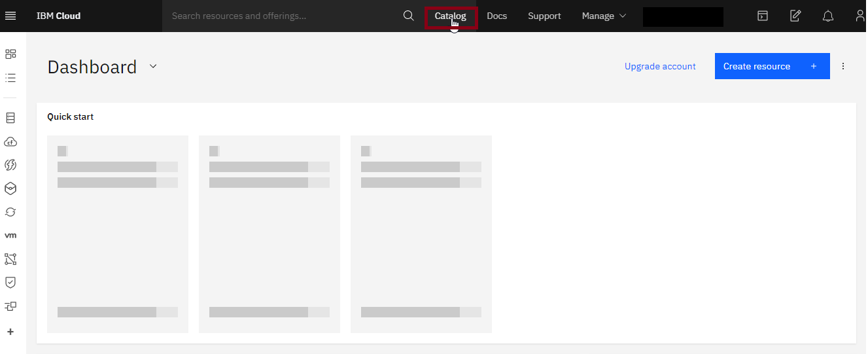Click the Quick start heading text
Image resolution: width=868 pixels, height=354 pixels.
[x=71, y=117]
